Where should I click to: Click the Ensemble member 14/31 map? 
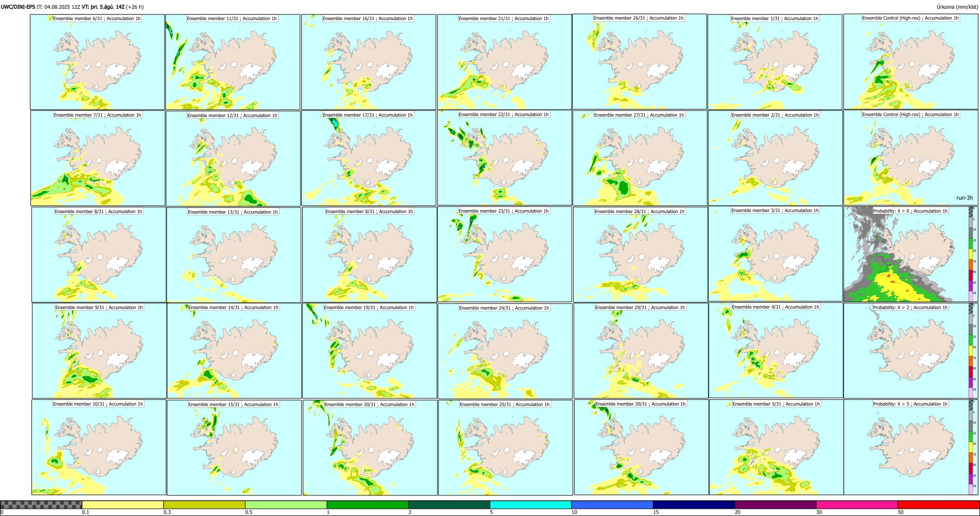[x=234, y=350]
